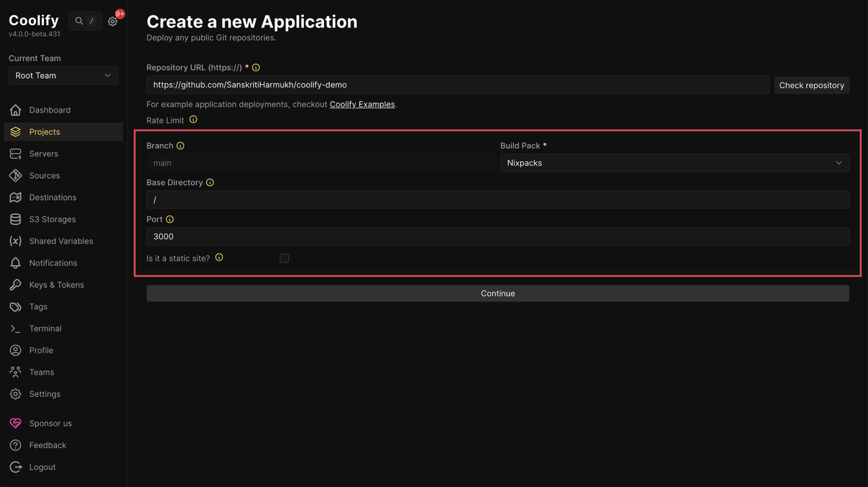Click the Terminal prompt icon

click(x=16, y=328)
